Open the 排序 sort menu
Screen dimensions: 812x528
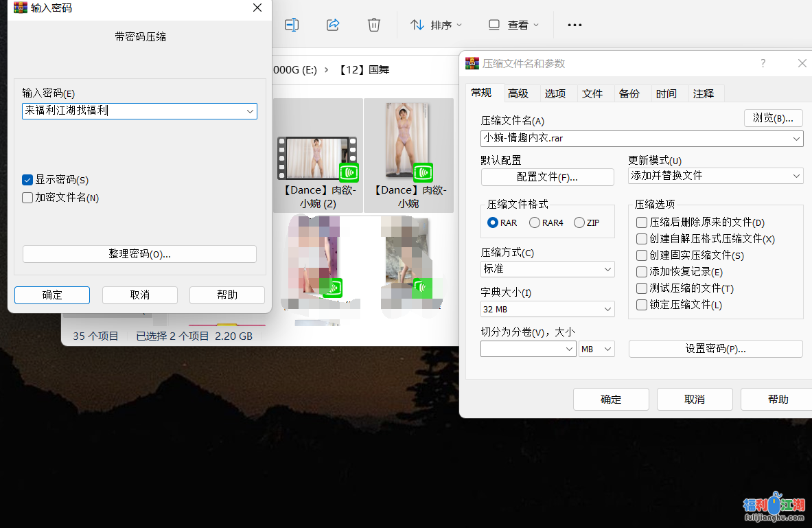tap(435, 25)
